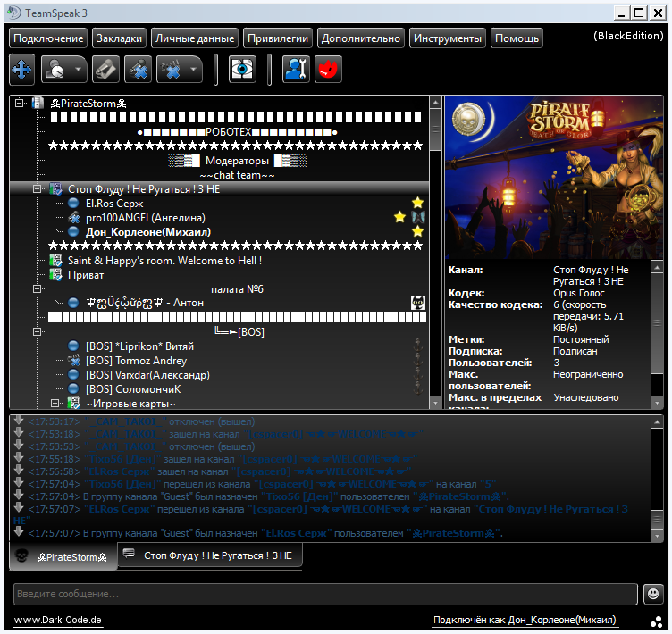Image resolution: width=672 pixels, height=634 pixels.
Task: Open the Личные данные menu
Action: [x=195, y=38]
